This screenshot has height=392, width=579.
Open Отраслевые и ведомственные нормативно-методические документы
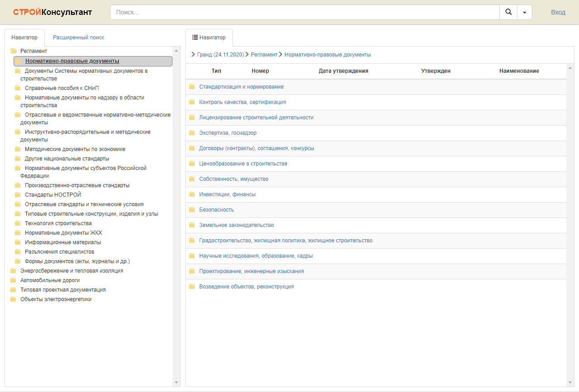(96, 118)
